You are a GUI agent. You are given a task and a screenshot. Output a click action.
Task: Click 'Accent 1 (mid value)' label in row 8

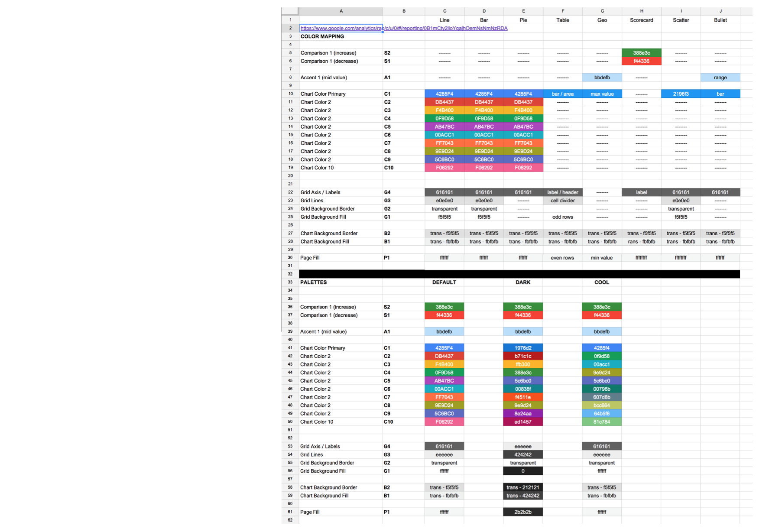pyautogui.click(x=324, y=78)
